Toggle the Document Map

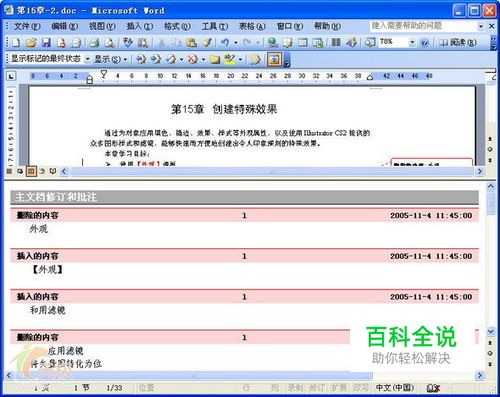(370, 42)
